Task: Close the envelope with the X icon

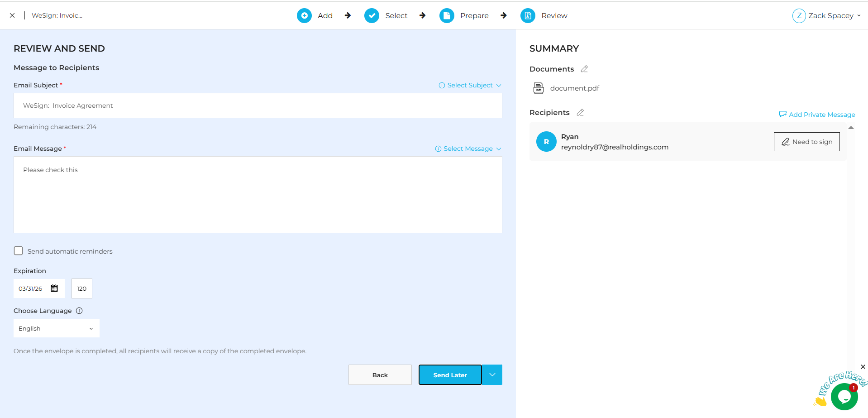Action: 12,15
